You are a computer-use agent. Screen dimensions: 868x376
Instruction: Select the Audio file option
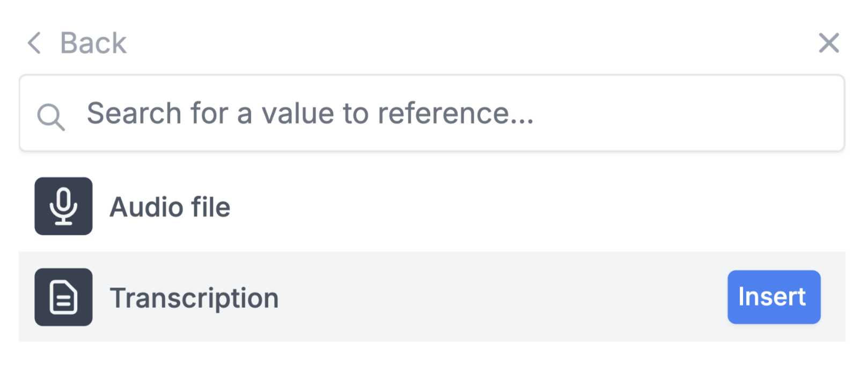tap(432, 206)
